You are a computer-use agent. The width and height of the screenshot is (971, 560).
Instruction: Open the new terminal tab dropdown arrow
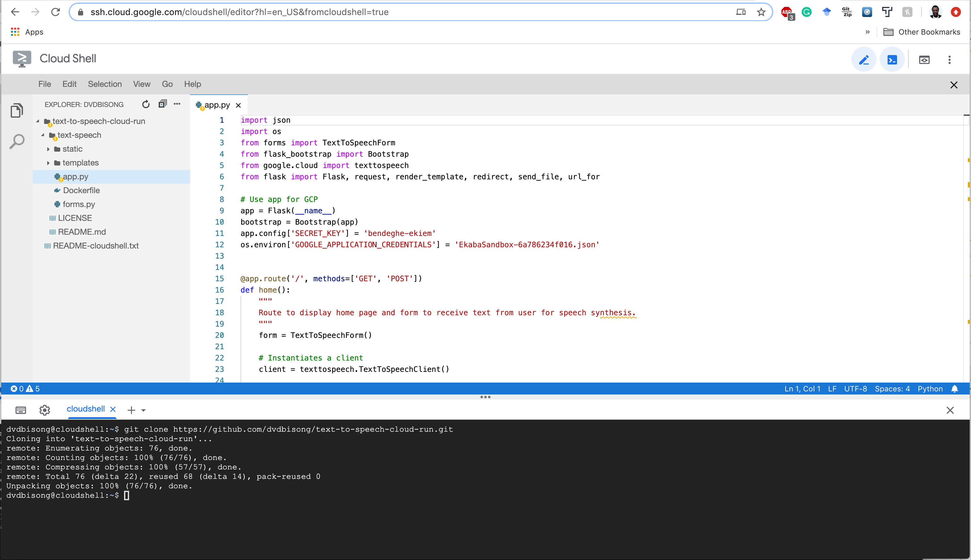pos(144,410)
